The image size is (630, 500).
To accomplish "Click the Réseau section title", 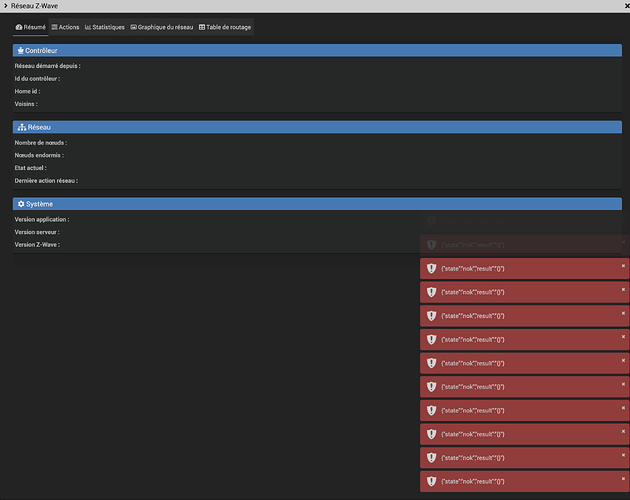I will click(39, 127).
